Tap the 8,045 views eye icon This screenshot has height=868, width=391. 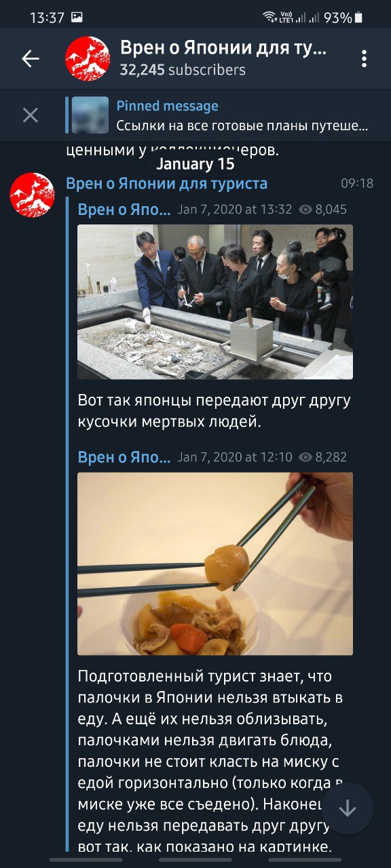[x=305, y=210]
